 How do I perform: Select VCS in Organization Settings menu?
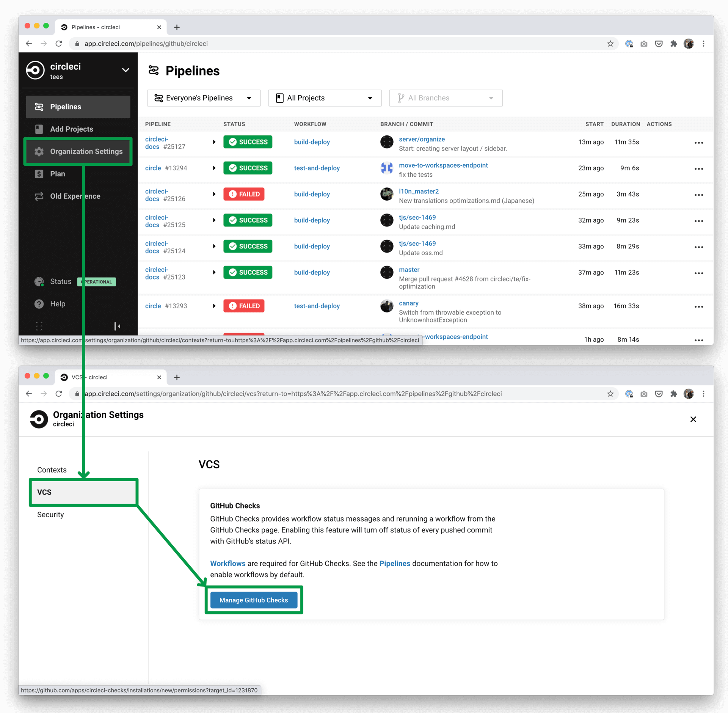coord(84,492)
